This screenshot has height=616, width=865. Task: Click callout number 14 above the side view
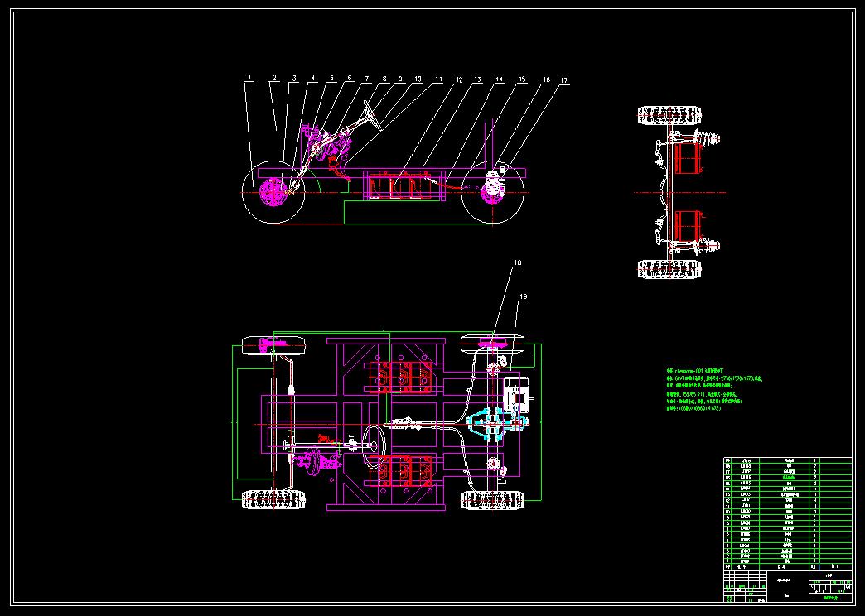coord(500,79)
